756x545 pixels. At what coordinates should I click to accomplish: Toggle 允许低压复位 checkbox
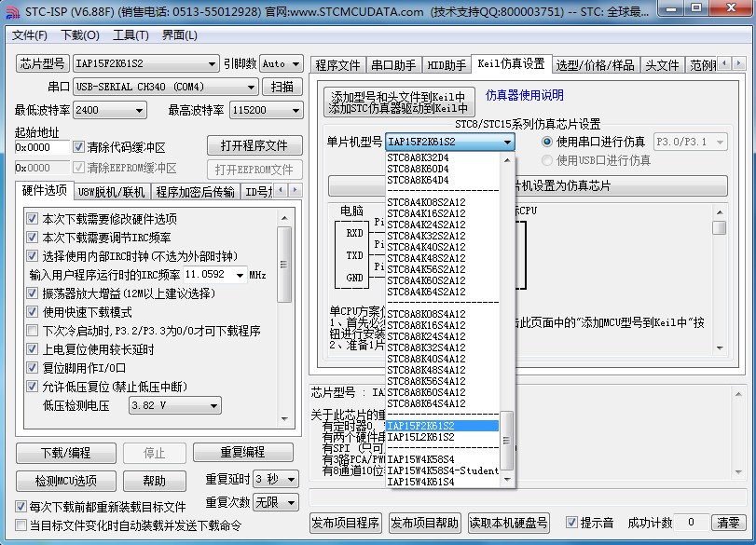click(33, 387)
